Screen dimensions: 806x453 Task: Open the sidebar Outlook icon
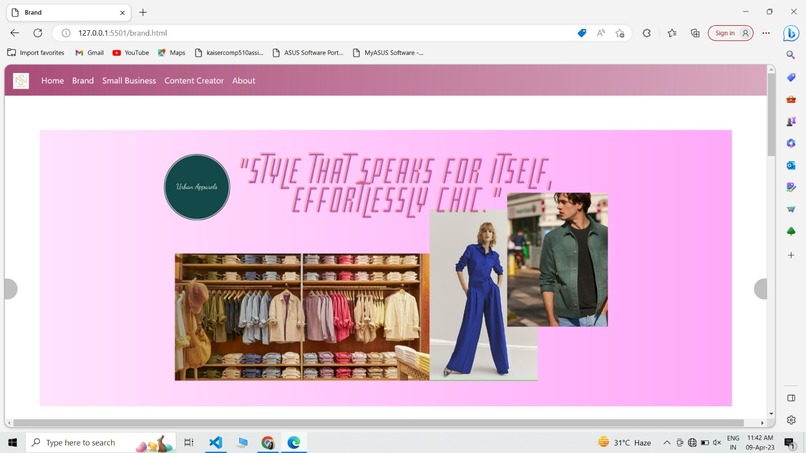(791, 165)
